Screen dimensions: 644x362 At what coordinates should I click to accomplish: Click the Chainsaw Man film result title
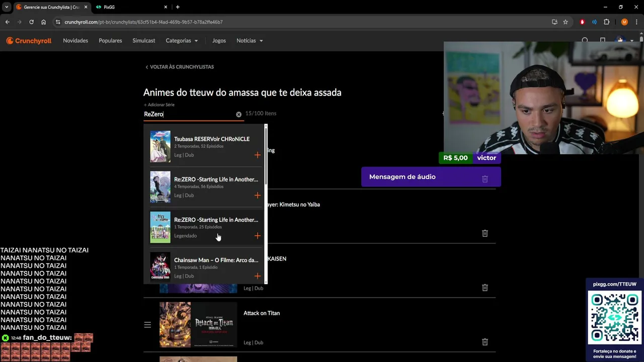(x=216, y=260)
